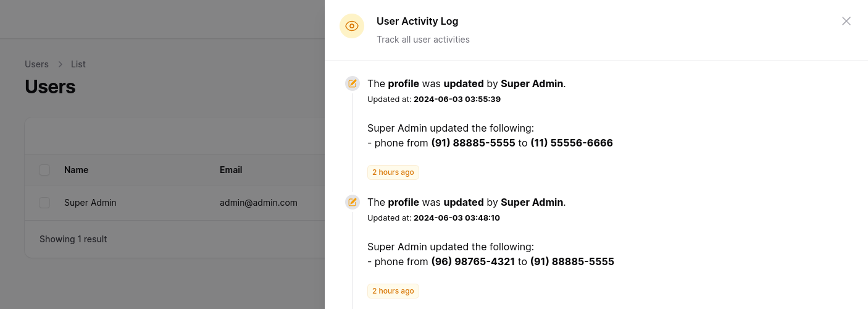Close the User Activity Log panel
This screenshot has width=868, height=309.
coord(846,21)
